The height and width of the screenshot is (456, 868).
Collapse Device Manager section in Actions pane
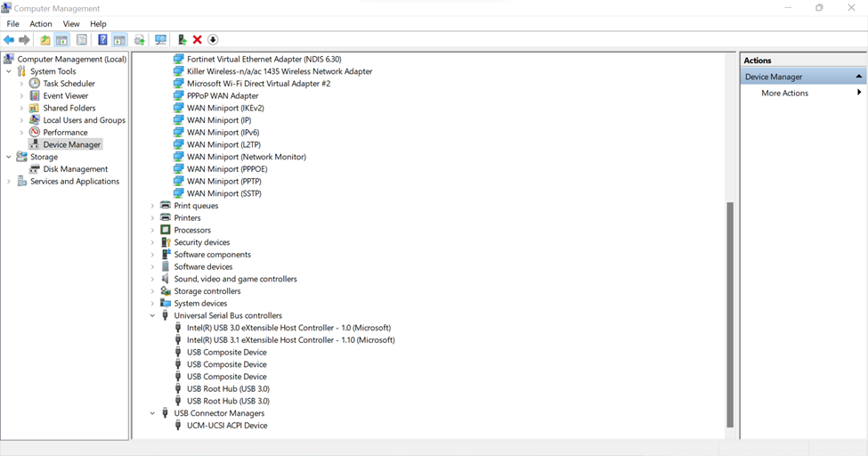(858, 77)
